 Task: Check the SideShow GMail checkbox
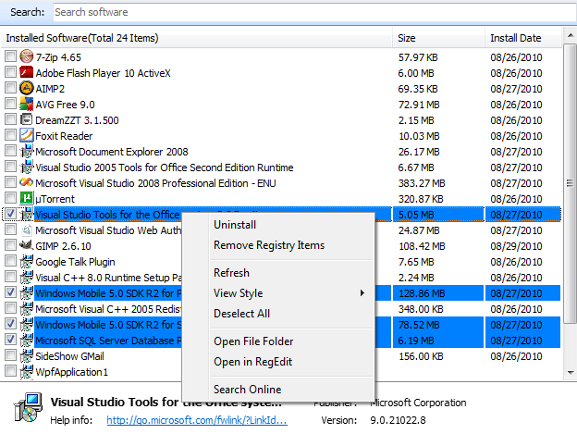pyautogui.click(x=11, y=356)
